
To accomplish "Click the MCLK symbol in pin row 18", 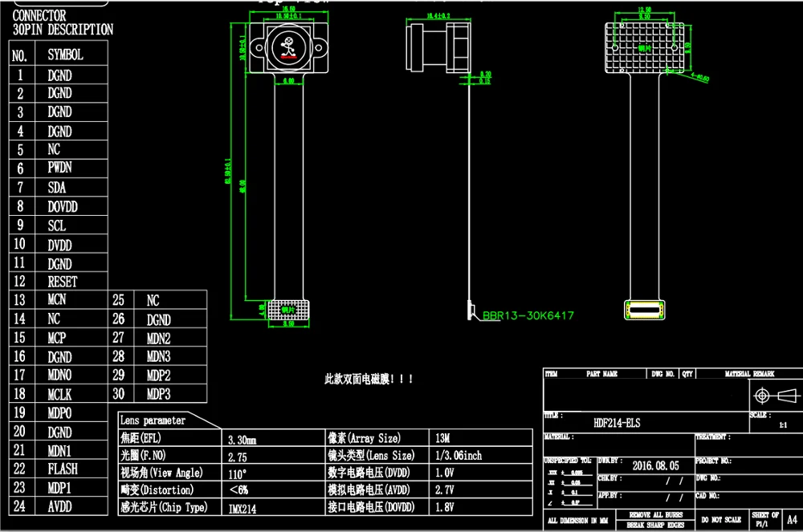I will click(60, 395).
